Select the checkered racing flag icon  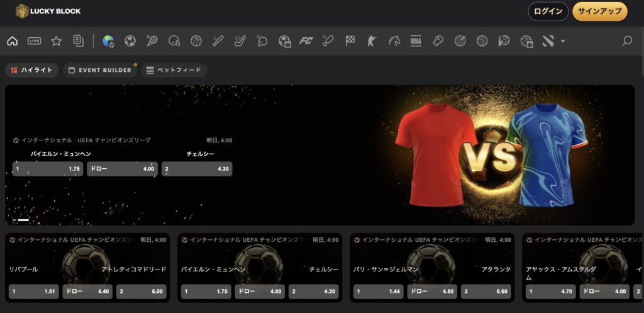(350, 41)
